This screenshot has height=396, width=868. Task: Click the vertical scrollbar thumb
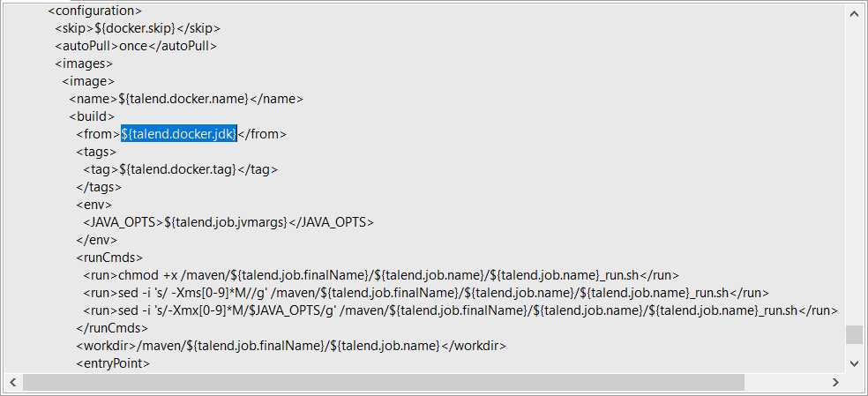(x=853, y=336)
